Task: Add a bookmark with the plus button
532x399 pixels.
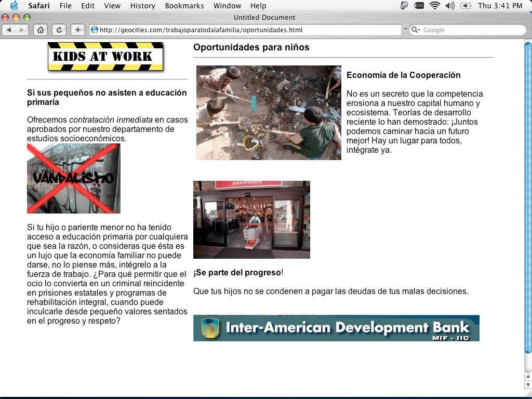Action: coord(78,30)
